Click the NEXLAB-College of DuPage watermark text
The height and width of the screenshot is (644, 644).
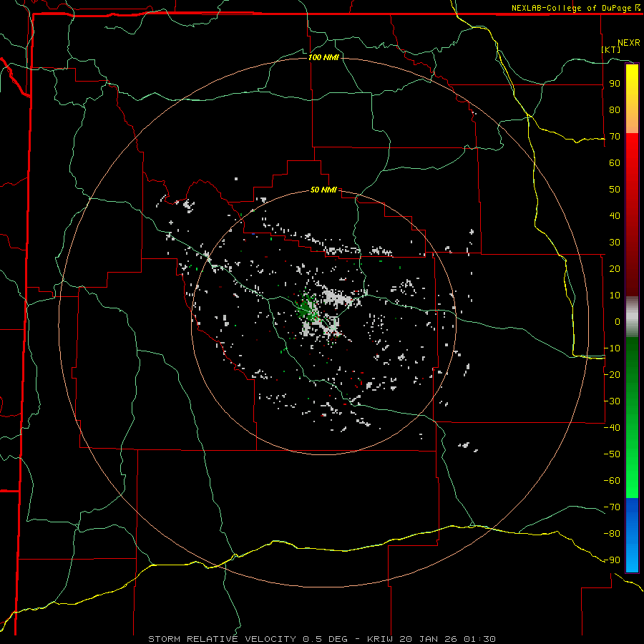[x=575, y=8]
